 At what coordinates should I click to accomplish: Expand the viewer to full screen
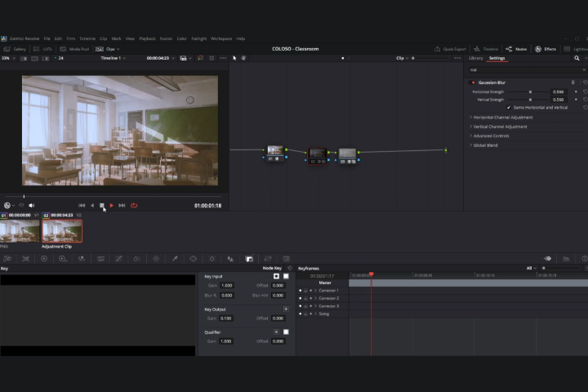212,58
